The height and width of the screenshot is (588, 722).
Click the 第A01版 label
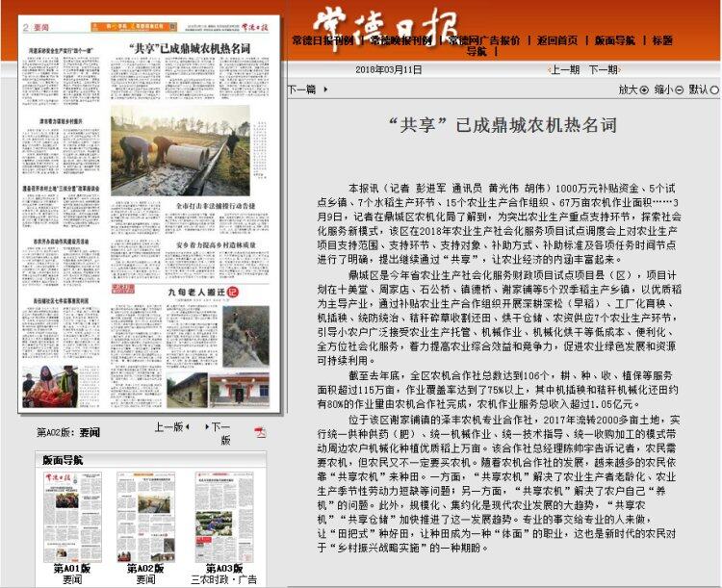click(72, 568)
